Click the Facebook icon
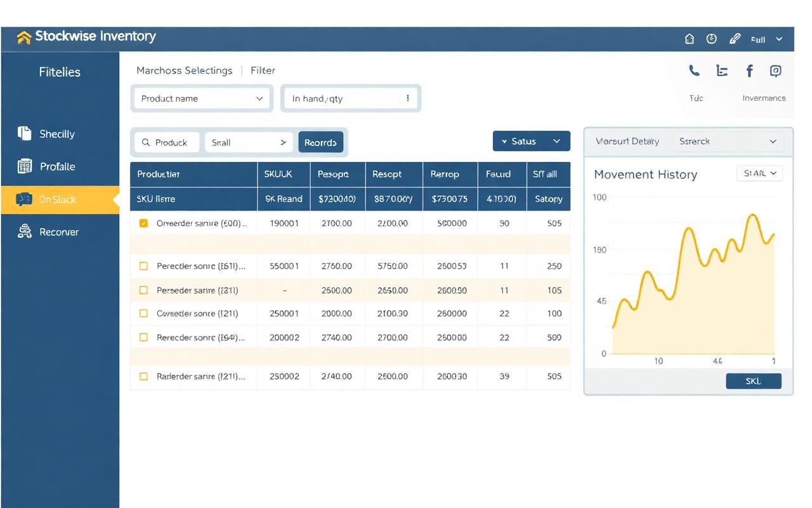 pos(749,71)
